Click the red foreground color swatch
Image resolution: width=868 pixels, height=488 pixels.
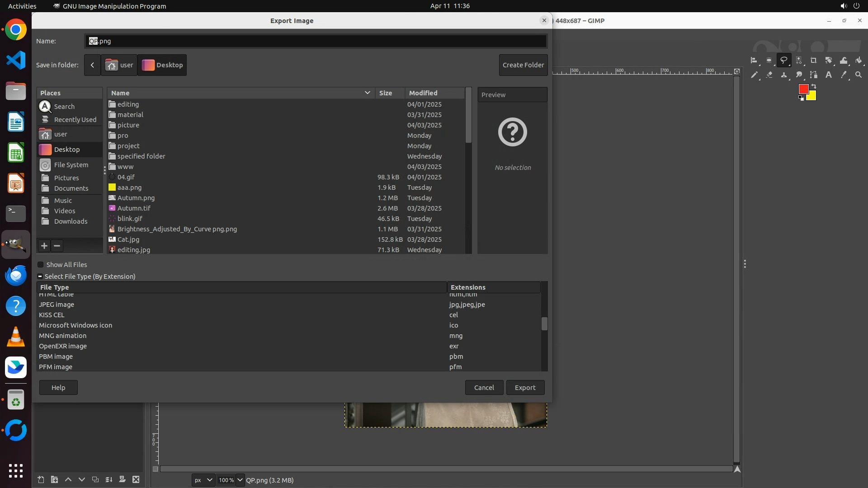pyautogui.click(x=803, y=89)
